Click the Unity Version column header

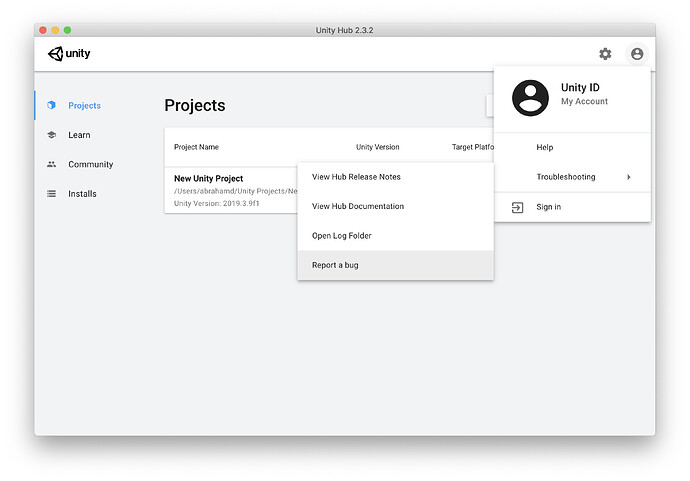point(378,147)
